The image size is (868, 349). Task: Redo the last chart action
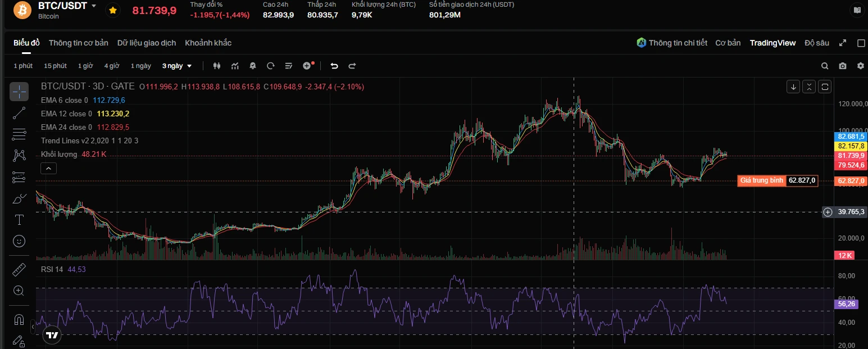352,66
